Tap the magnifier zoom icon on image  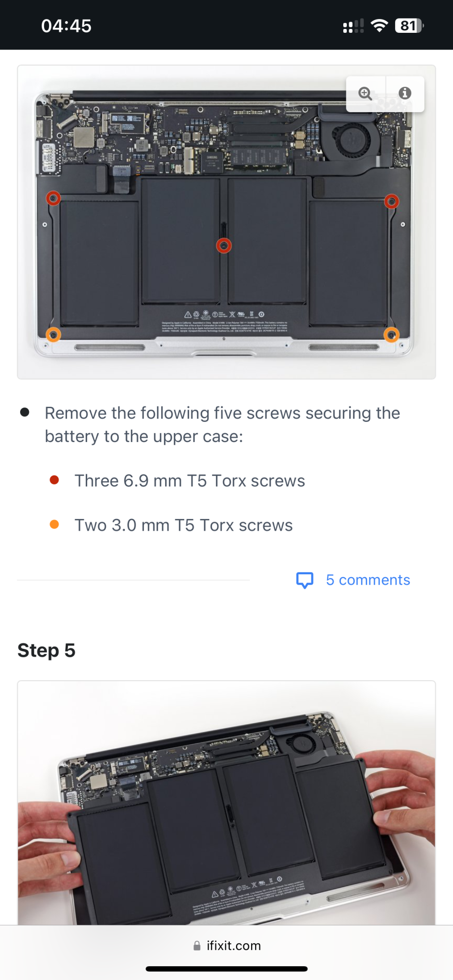pyautogui.click(x=365, y=94)
